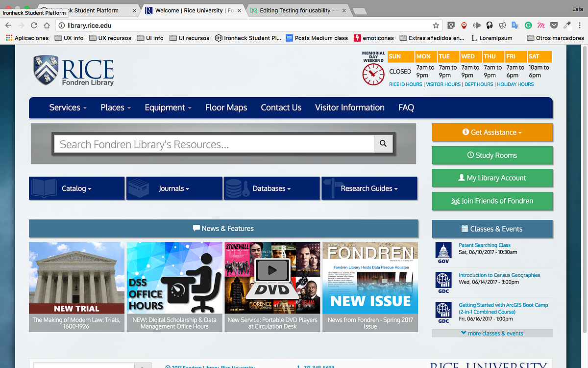
Task: Open the Otros marcadores bookmarks folder
Action: pos(555,38)
